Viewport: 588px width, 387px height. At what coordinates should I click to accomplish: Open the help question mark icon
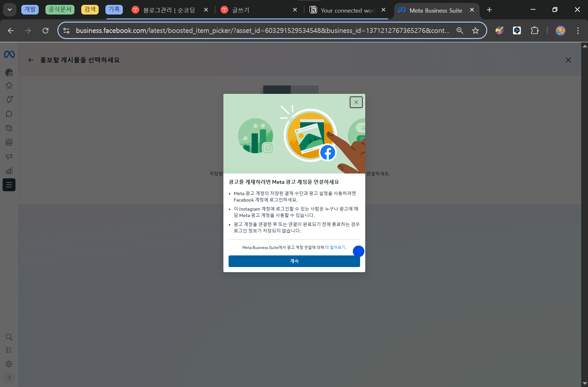click(9, 378)
